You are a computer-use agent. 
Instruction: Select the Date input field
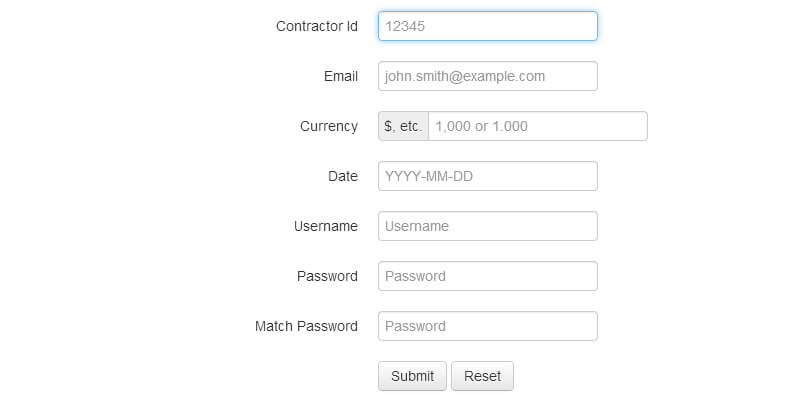pyautogui.click(x=487, y=176)
